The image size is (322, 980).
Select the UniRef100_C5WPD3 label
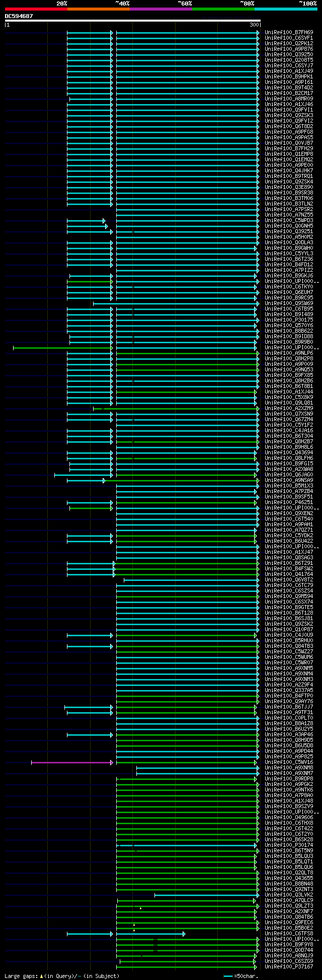pyautogui.click(x=289, y=220)
